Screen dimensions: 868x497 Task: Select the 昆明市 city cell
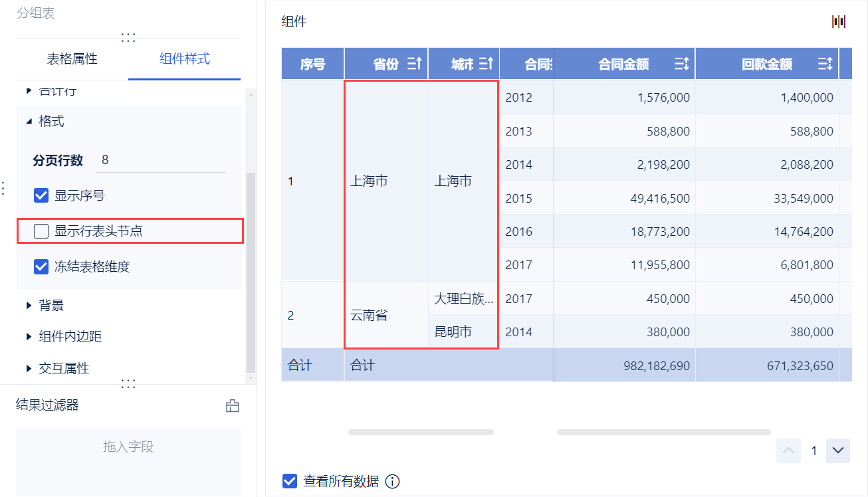[464, 332]
